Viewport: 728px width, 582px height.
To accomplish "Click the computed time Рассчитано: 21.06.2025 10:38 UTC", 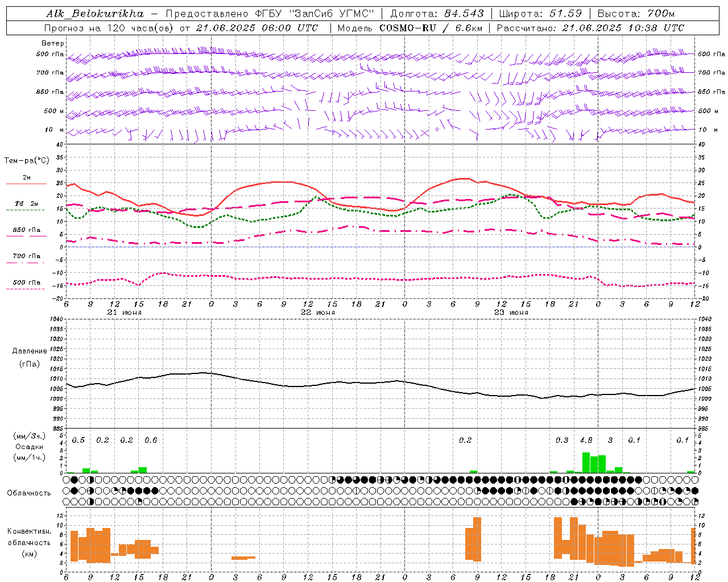I will [590, 28].
